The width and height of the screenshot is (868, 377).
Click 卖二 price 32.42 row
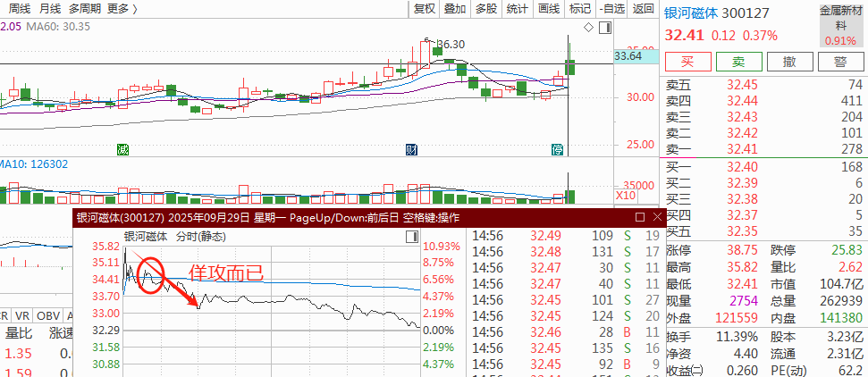[x=763, y=133]
